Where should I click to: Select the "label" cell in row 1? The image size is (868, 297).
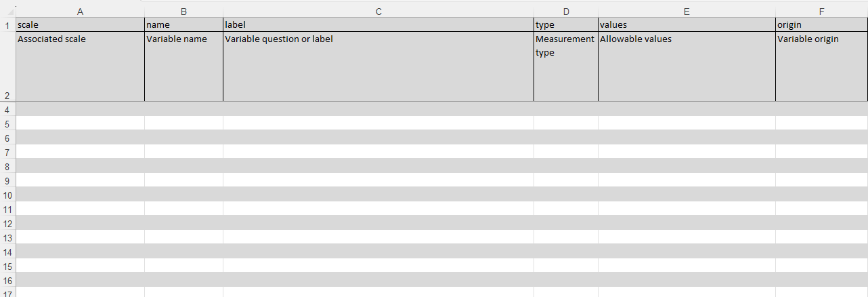click(378, 25)
